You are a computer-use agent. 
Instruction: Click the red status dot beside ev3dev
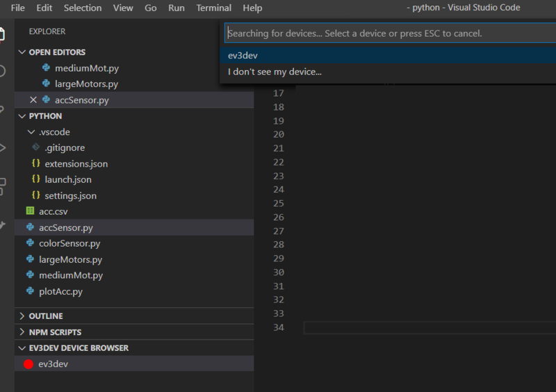(x=28, y=364)
